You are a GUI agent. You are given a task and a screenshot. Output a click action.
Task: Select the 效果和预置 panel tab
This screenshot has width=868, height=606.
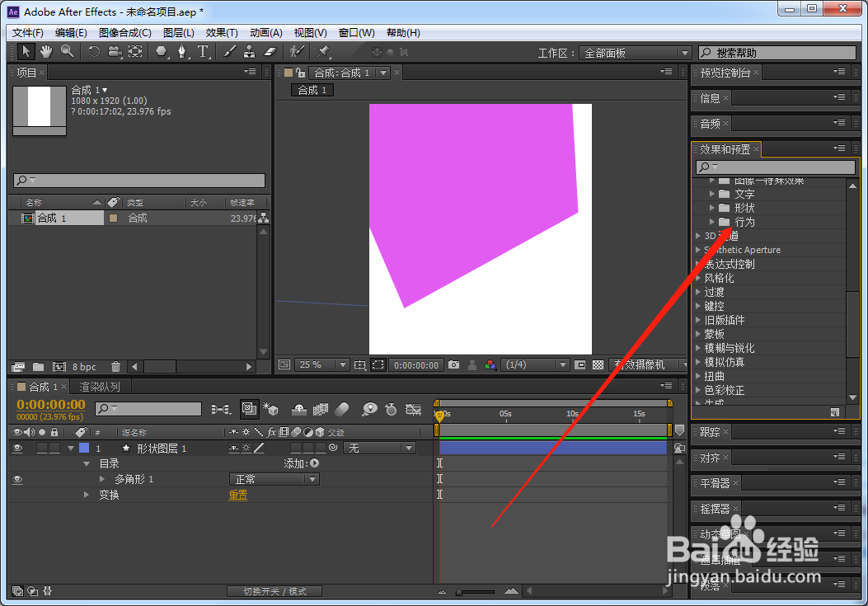(725, 149)
